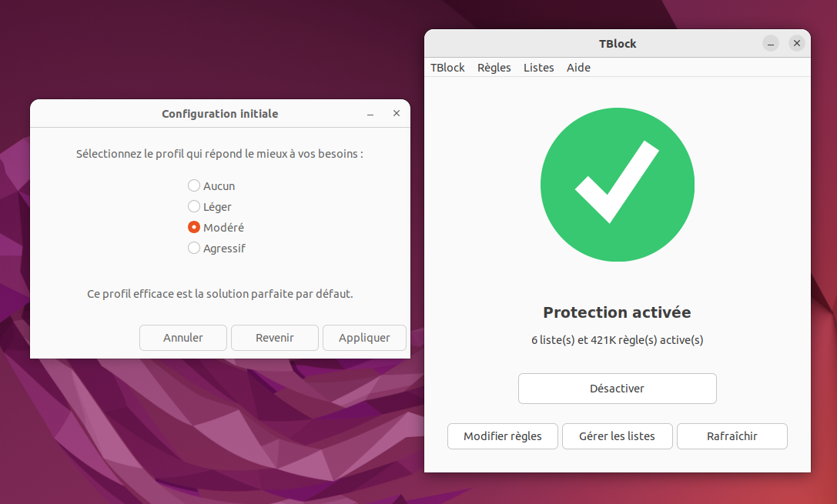Disable protection with the Désactiver button
Screen dimensions: 837x504
[617, 389]
